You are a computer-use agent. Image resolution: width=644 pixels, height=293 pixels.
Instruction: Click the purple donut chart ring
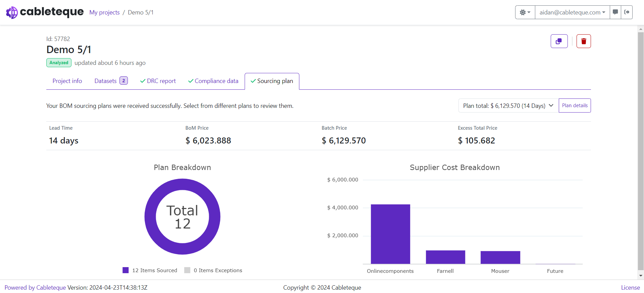click(x=150, y=217)
